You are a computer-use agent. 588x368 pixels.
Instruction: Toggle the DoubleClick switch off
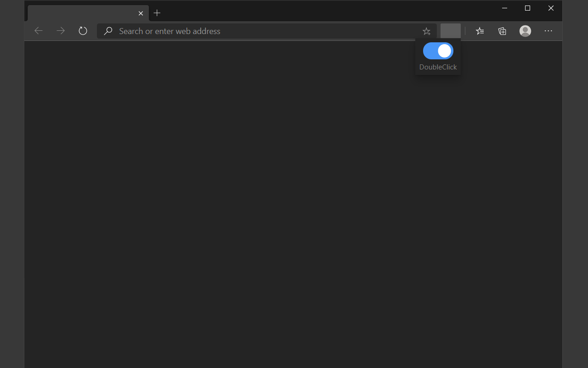[x=438, y=51]
